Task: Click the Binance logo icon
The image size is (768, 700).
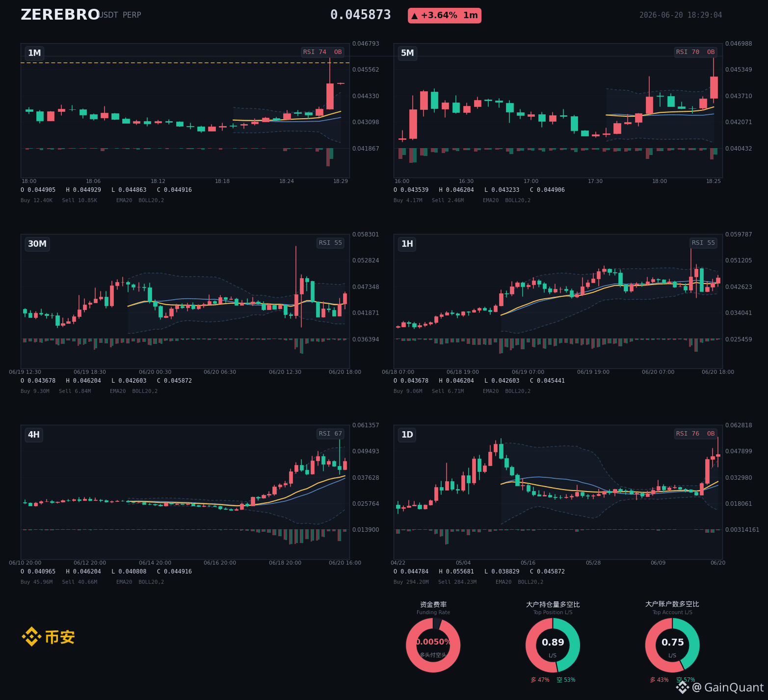Action: (x=31, y=637)
